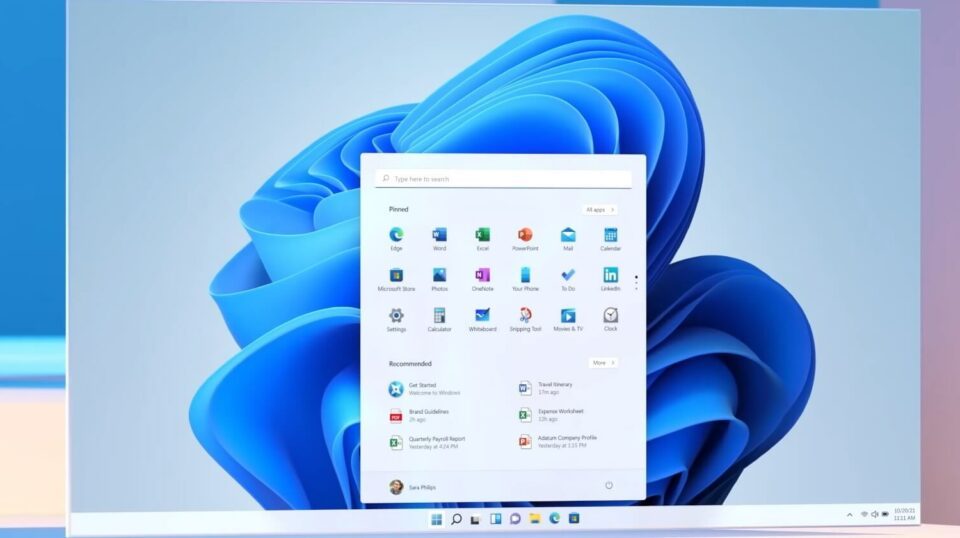
Task: Open the Snipping Tool
Action: pos(525,319)
